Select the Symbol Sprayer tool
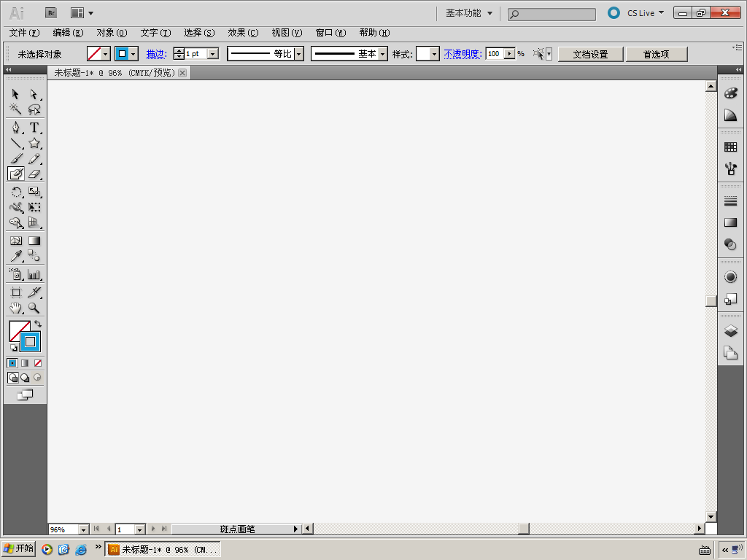 point(16,274)
